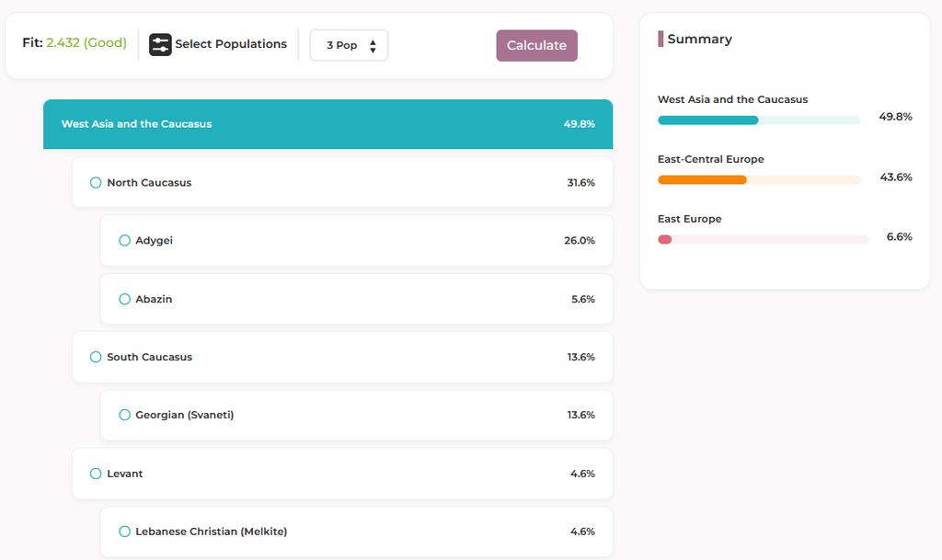Click the 31.6% value for North Caucasus
Screen dimensions: 942x560
coord(581,182)
